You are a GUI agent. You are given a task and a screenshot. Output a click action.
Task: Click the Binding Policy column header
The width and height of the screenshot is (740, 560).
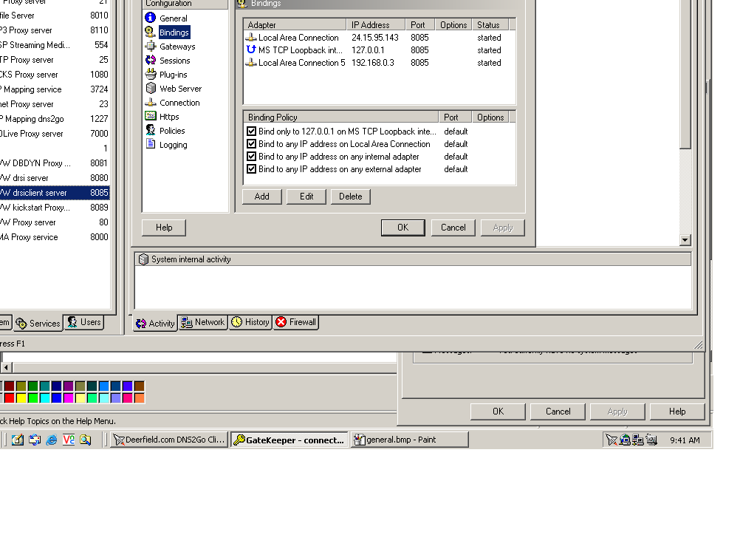341,117
